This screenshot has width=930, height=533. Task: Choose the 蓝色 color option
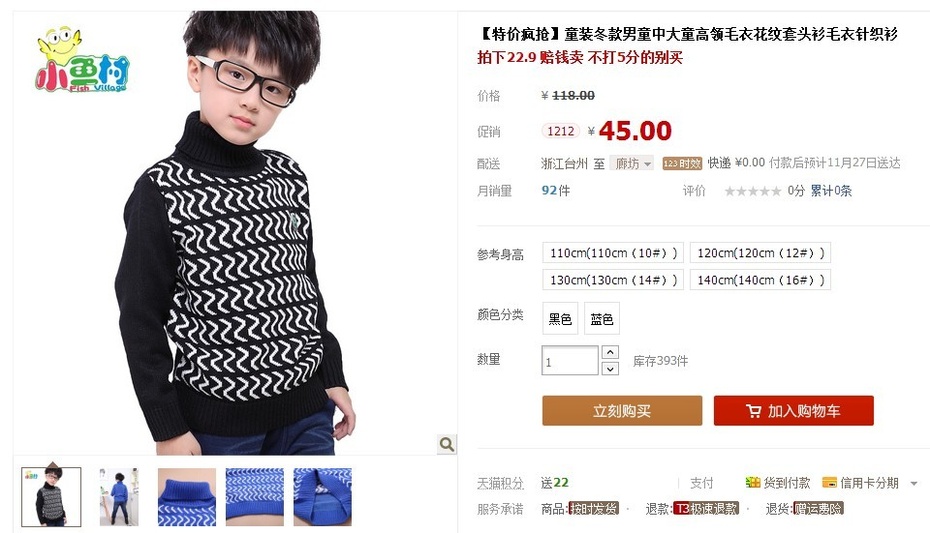(x=602, y=319)
